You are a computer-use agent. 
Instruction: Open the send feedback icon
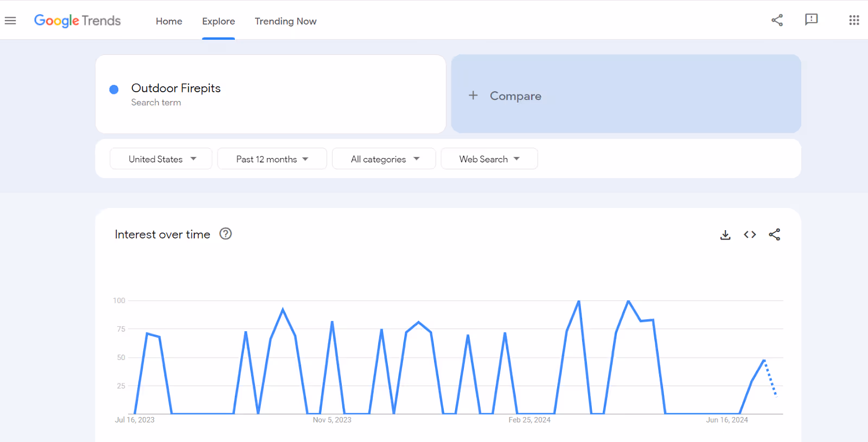[x=811, y=20]
